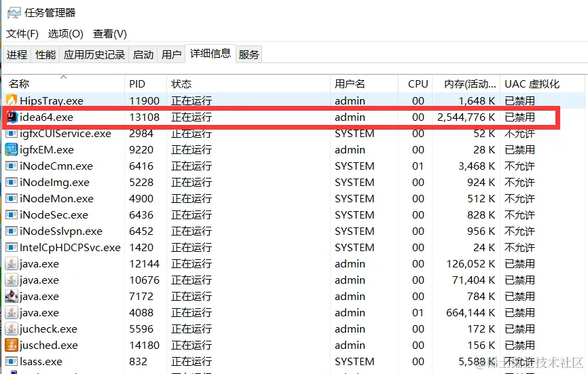
Task: Select the lsass.exe process name
Action: (41, 362)
